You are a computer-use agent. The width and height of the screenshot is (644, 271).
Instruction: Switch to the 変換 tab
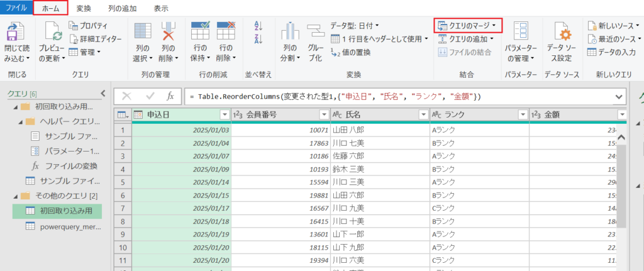84,8
